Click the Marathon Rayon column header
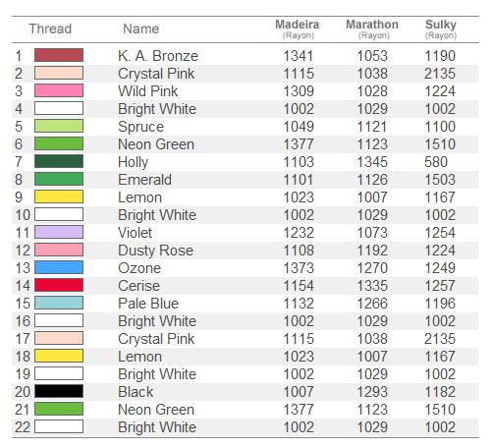491x448 pixels. [372, 29]
